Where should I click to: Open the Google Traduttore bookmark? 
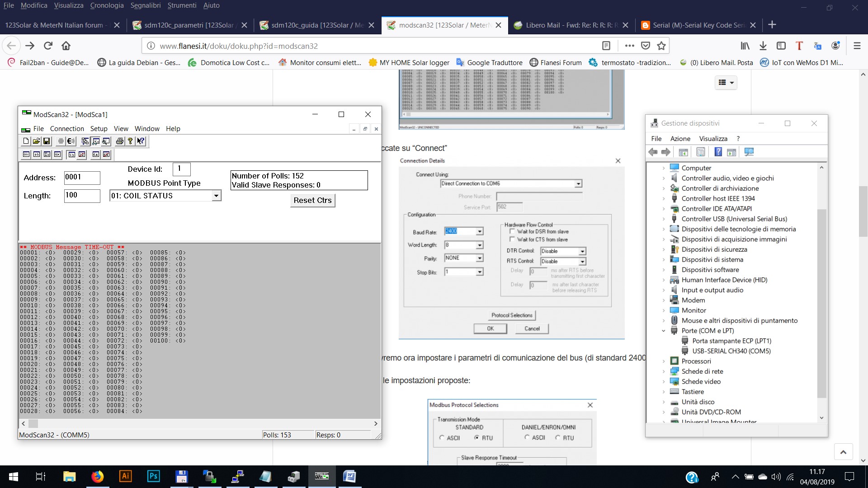[x=489, y=63]
